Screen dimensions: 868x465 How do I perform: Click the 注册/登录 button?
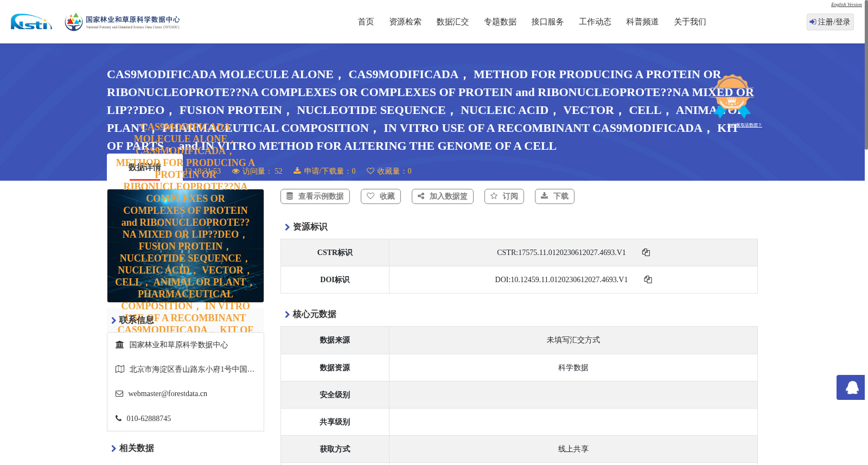coord(830,22)
